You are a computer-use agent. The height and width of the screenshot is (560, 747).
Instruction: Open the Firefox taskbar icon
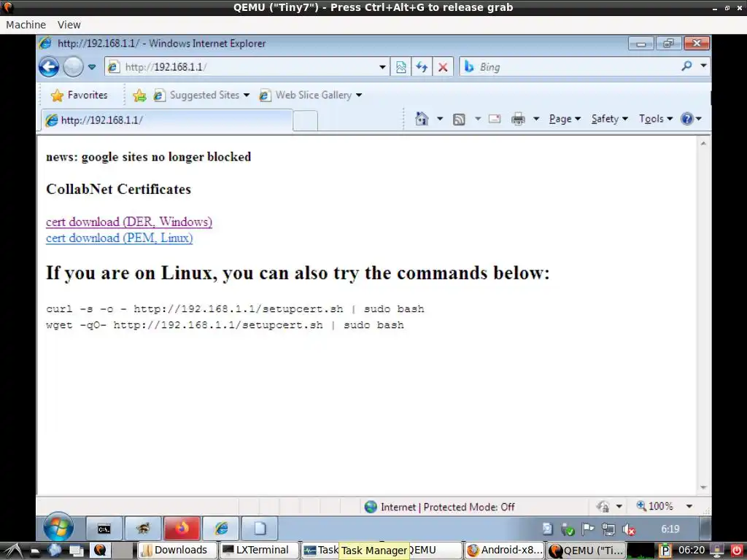click(x=182, y=529)
